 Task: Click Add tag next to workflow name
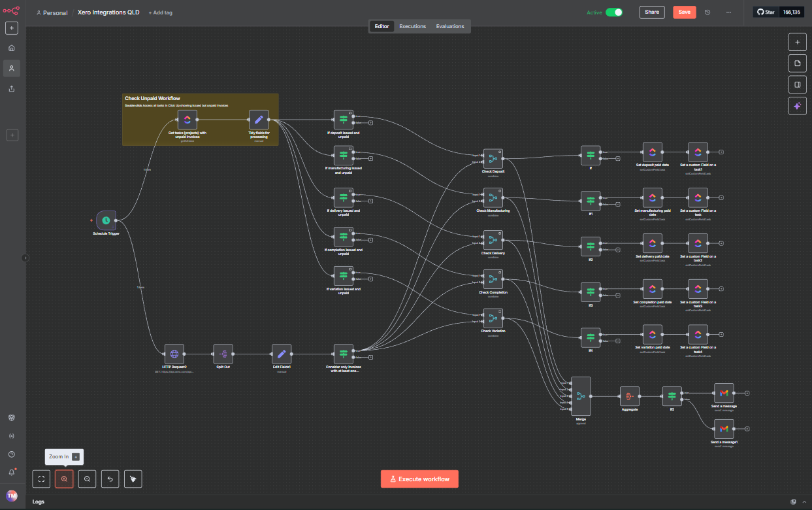point(159,12)
